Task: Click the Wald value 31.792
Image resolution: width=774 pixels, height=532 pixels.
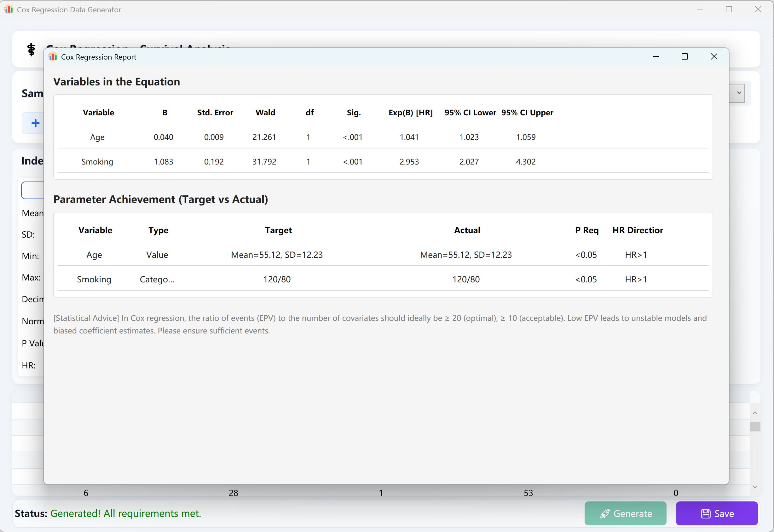Action: point(264,162)
